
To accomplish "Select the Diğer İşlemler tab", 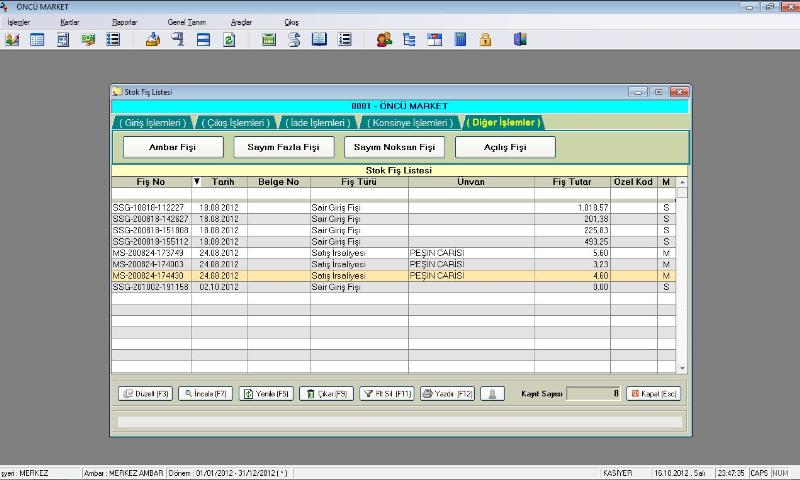I will (x=503, y=122).
